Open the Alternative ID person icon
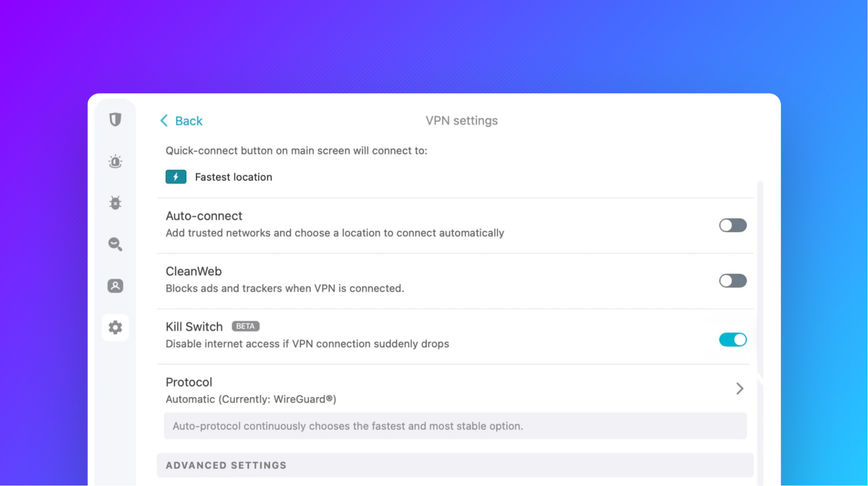868x486 pixels. 115,286
